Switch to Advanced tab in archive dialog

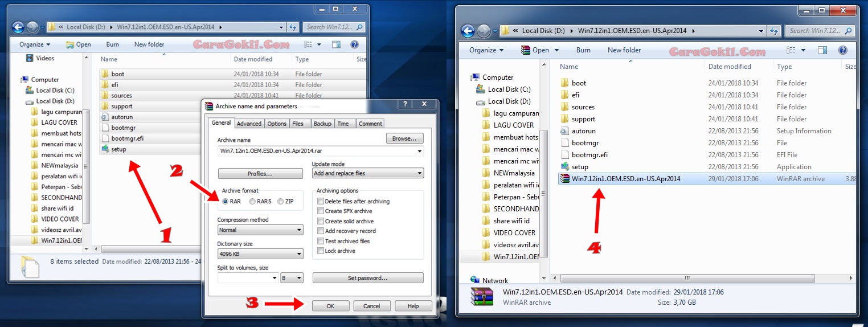point(249,124)
